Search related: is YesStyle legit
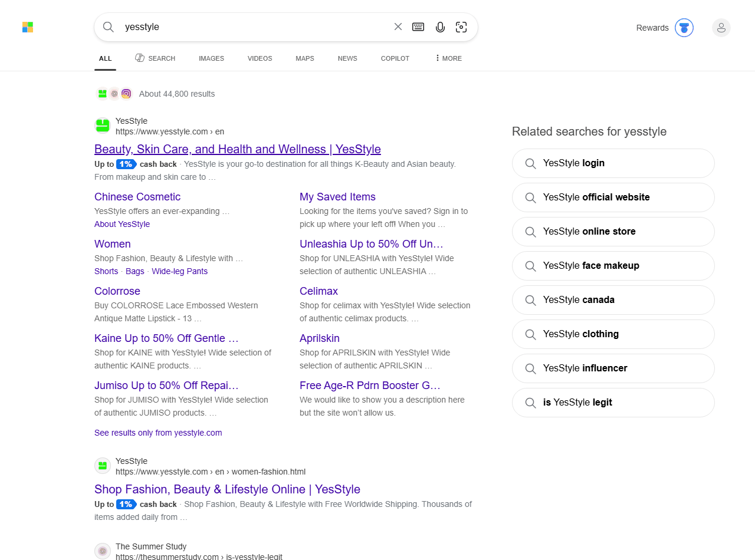 613,403
